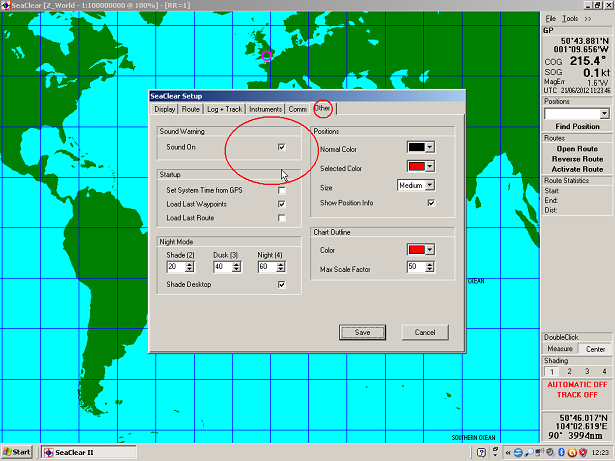The width and height of the screenshot is (615, 461).
Task: Select shading level 4 button
Action: [x=604, y=371]
